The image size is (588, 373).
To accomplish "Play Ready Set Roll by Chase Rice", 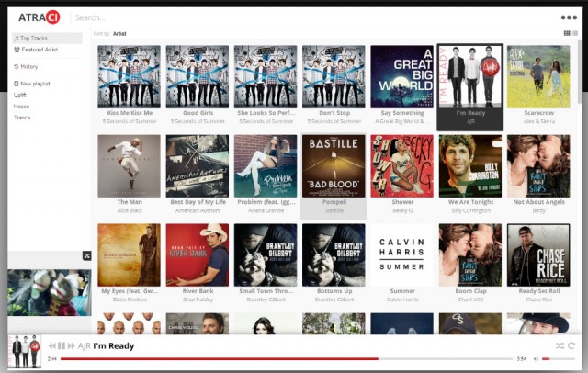I will pos(538,255).
